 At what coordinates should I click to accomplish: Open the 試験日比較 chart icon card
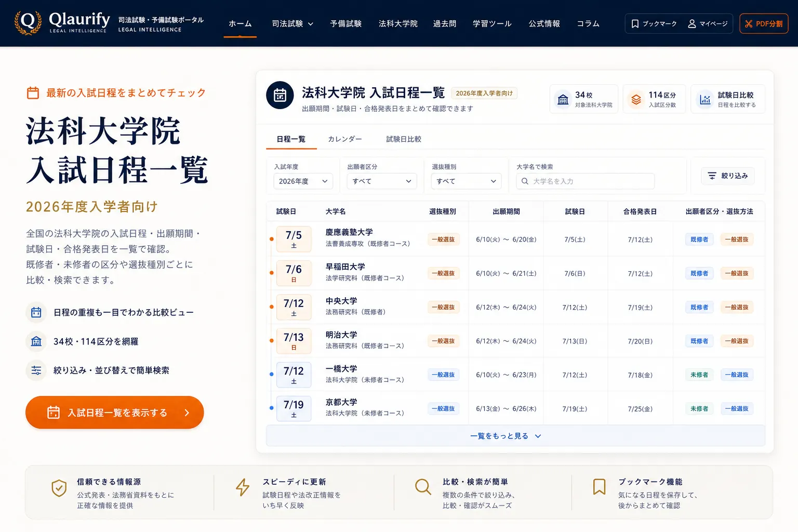(728, 99)
